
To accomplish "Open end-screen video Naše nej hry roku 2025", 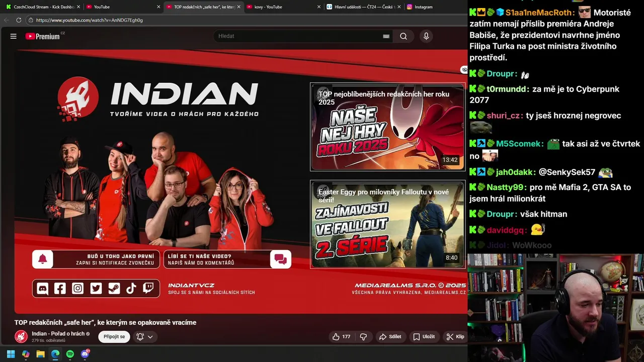I will click(387, 127).
